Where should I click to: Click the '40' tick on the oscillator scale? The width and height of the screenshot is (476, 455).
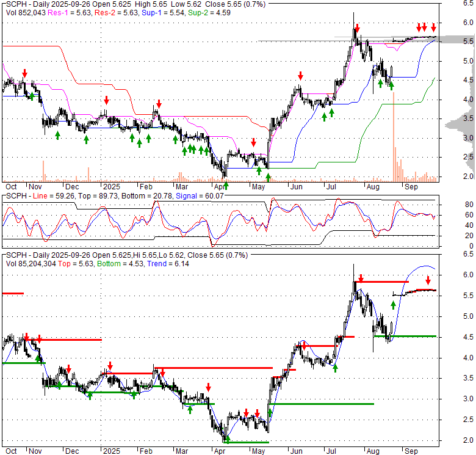pyautogui.click(x=469, y=225)
